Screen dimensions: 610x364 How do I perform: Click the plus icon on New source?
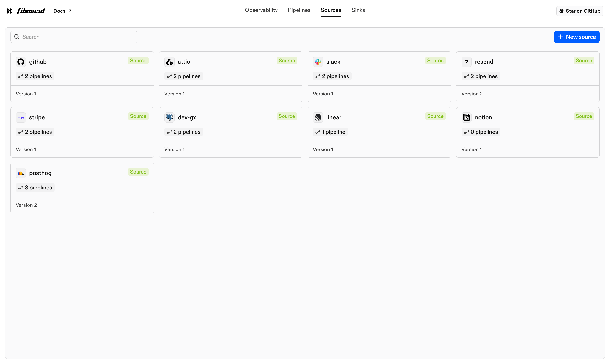[x=560, y=37]
